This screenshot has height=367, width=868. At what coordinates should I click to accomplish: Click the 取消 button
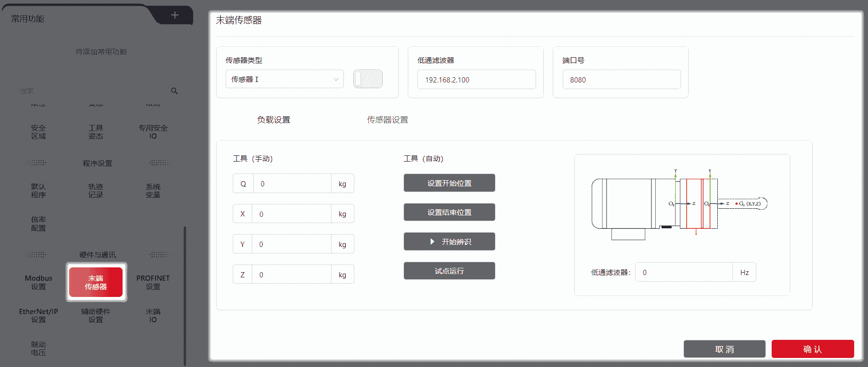click(724, 349)
